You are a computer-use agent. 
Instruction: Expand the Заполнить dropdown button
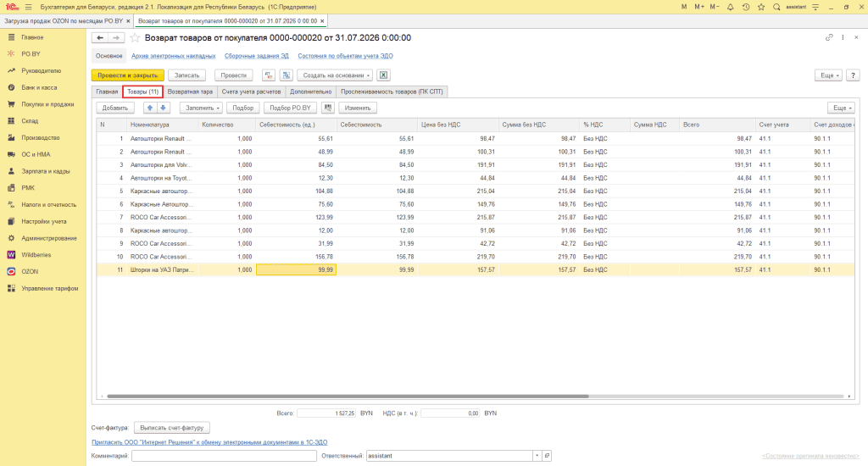(x=203, y=108)
